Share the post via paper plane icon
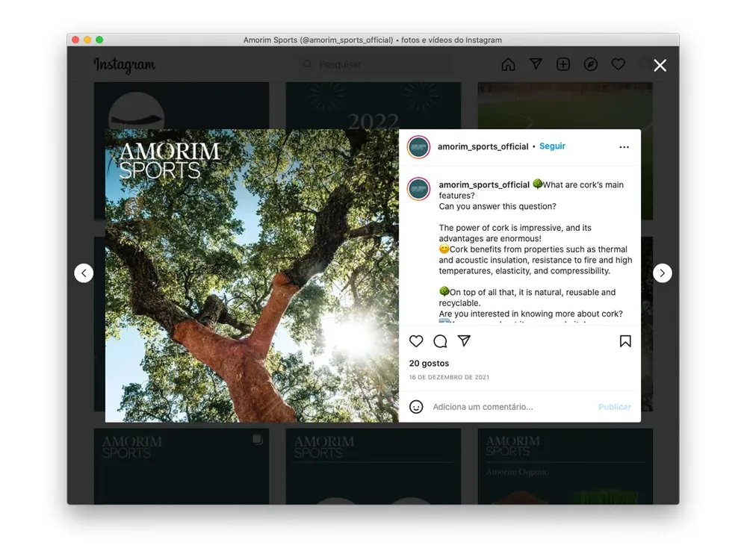This screenshot has width=747, height=560. (464, 340)
